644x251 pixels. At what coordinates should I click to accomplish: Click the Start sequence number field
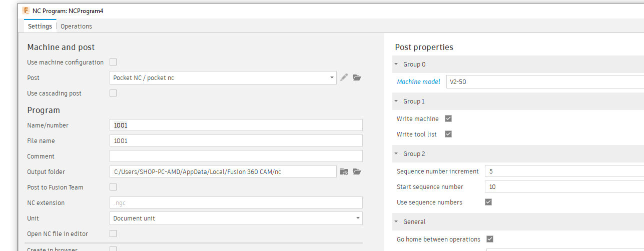[564, 186]
